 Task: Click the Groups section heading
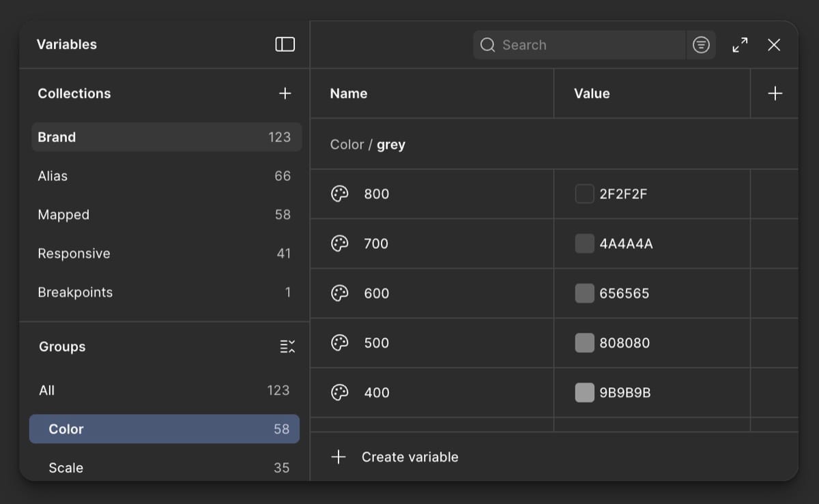click(62, 346)
